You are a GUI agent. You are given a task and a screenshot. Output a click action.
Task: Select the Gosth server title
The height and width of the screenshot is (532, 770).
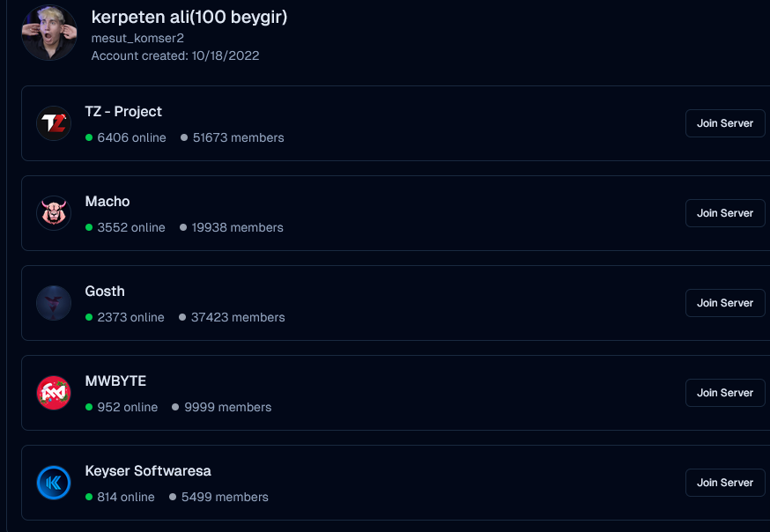(105, 291)
